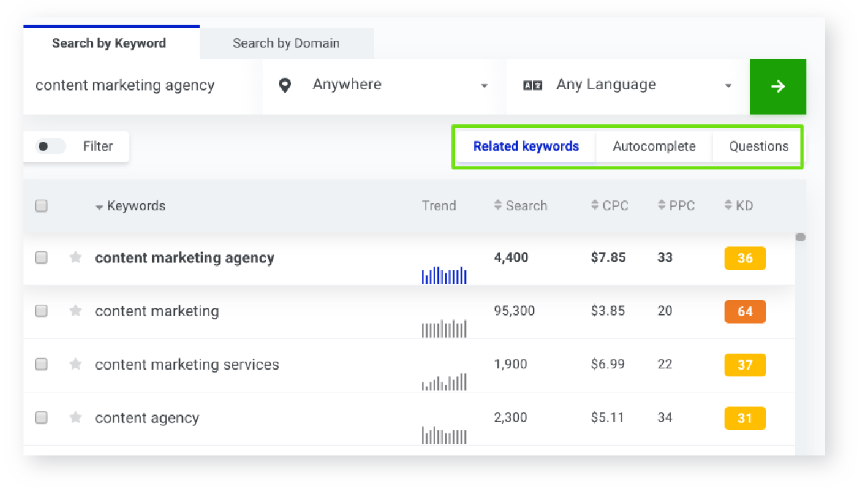The height and width of the screenshot is (503, 868).
Task: Open the Autocomplete tab
Action: (654, 146)
